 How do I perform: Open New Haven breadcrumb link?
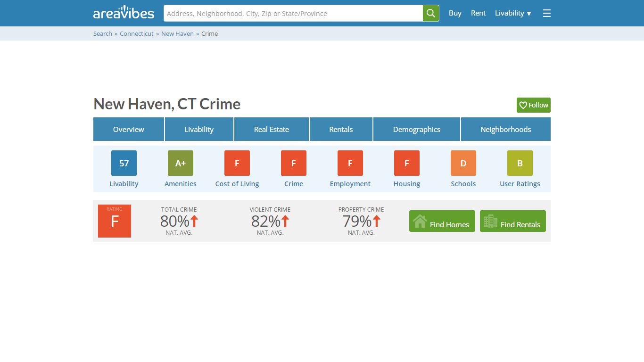pos(177,33)
